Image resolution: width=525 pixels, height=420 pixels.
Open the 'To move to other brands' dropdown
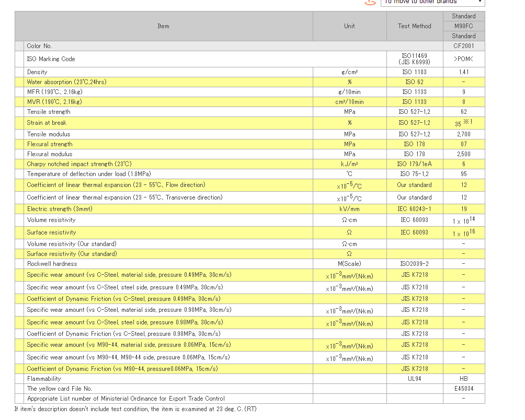pos(432,3)
